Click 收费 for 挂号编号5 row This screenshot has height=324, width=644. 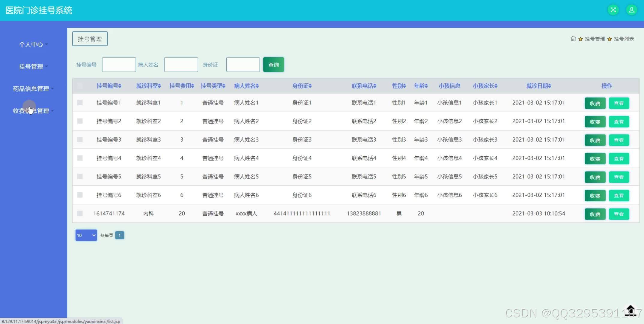tap(595, 177)
